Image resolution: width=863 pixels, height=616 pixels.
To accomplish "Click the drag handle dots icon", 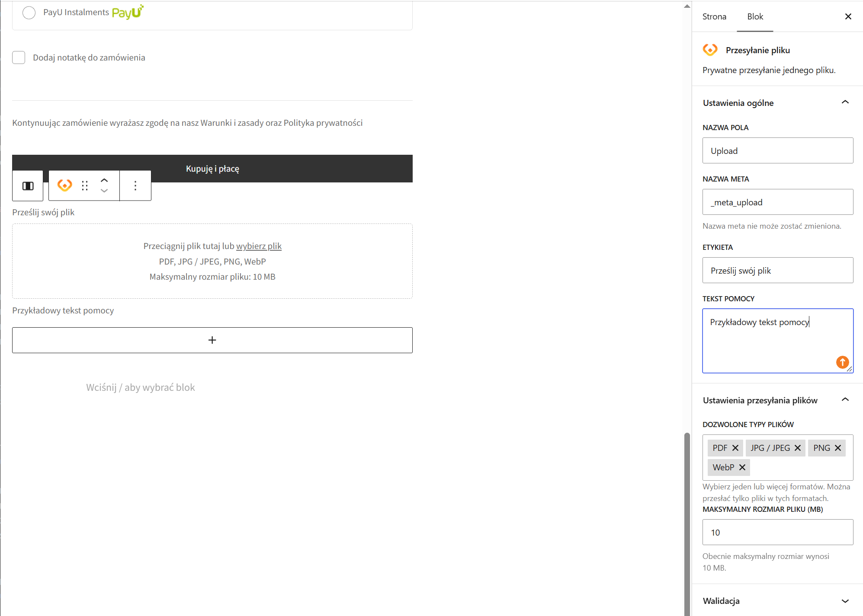I will coord(85,185).
